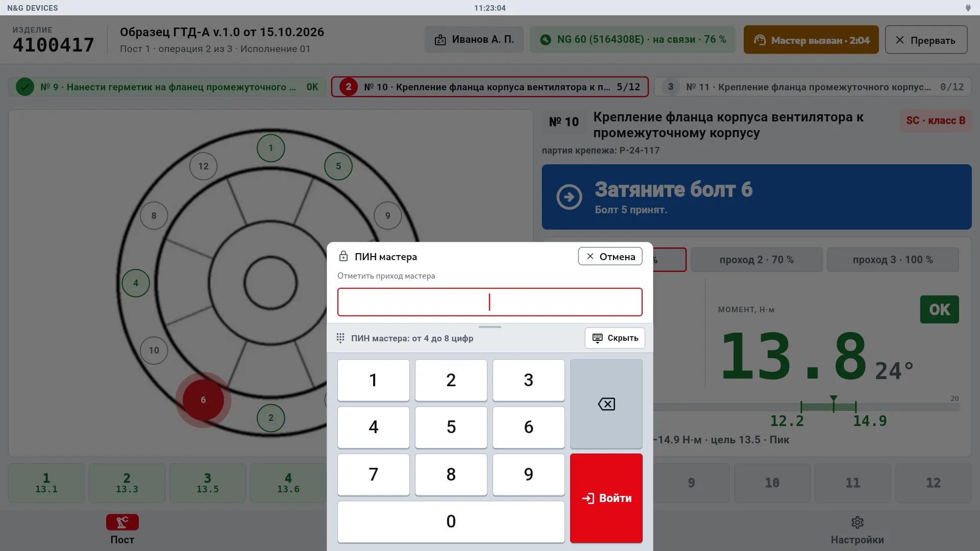980x551 pixels.
Task: Click the operator badge icon near Иванов А. П.
Action: coord(440,40)
